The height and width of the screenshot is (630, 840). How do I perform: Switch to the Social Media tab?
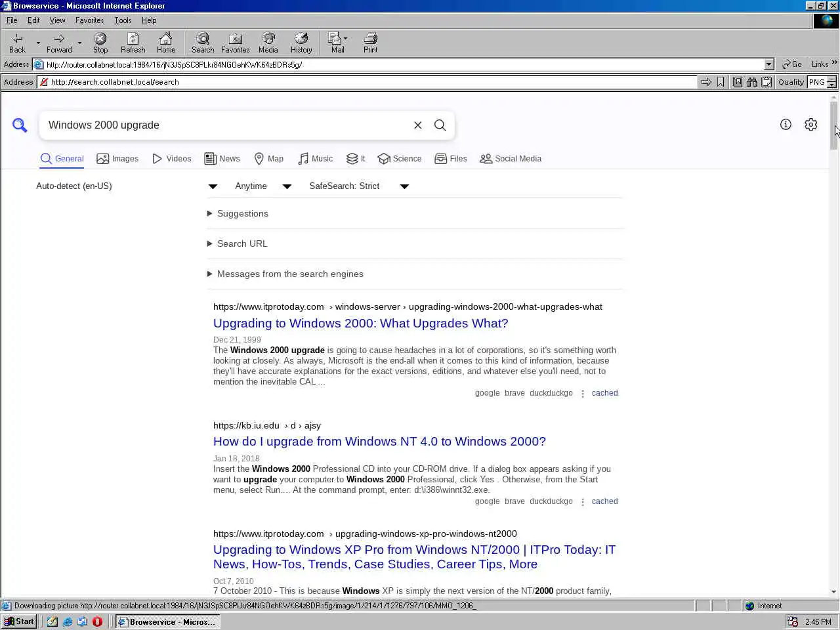pyautogui.click(x=511, y=159)
